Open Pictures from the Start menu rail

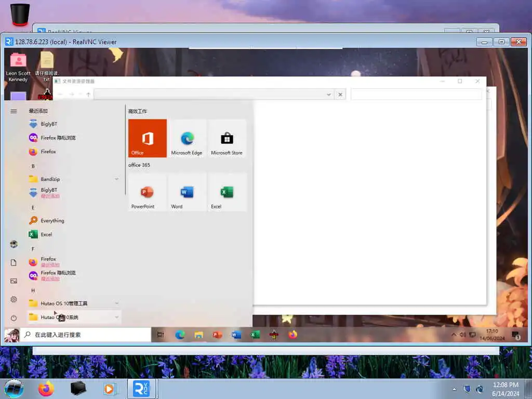[14, 281]
